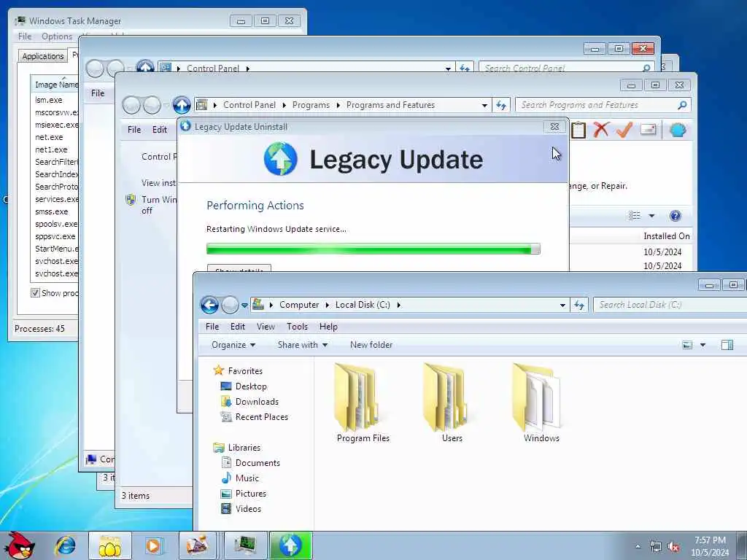Open the Program Files folder
This screenshot has width=747, height=560.
[363, 402]
